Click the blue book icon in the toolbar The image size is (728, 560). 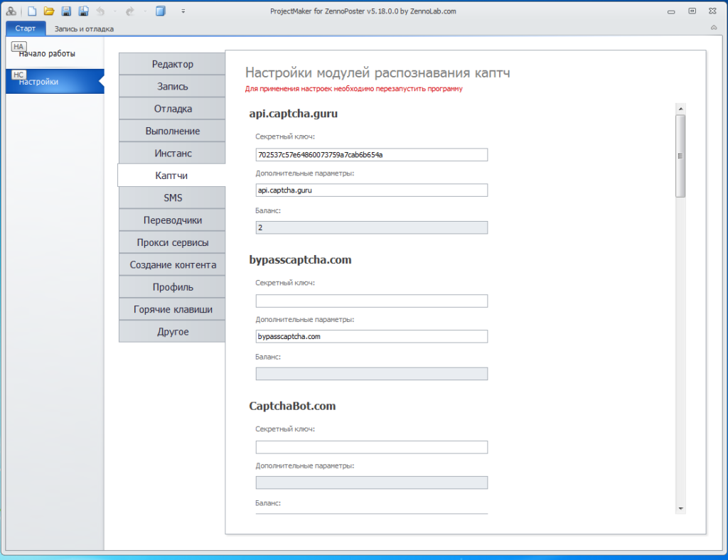click(x=161, y=11)
